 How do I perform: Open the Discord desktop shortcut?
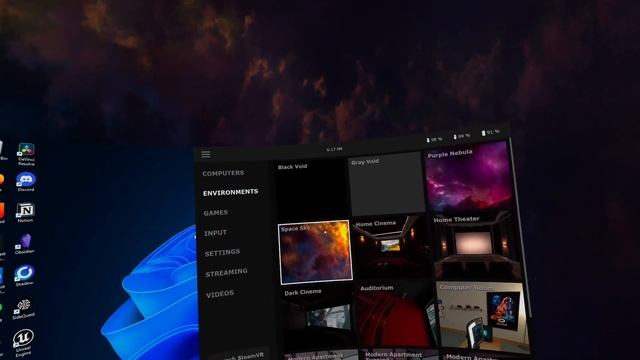pyautogui.click(x=26, y=182)
